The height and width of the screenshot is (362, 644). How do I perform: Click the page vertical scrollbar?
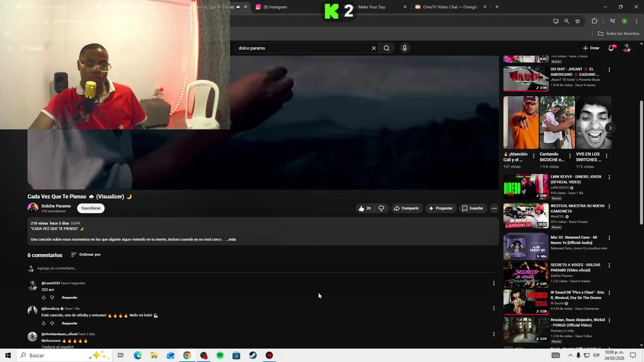tap(641, 162)
